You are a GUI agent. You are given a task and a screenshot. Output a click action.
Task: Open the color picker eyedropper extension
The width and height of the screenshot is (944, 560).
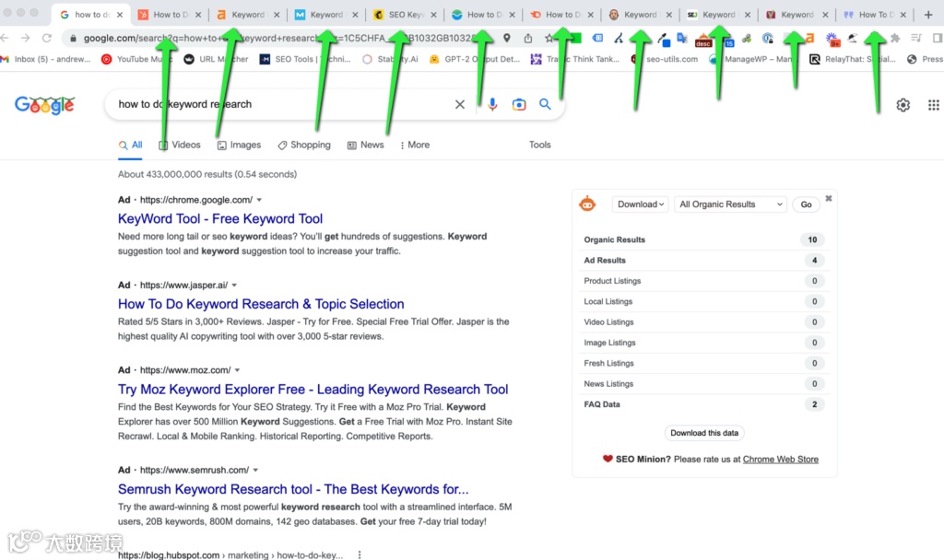coord(664,40)
